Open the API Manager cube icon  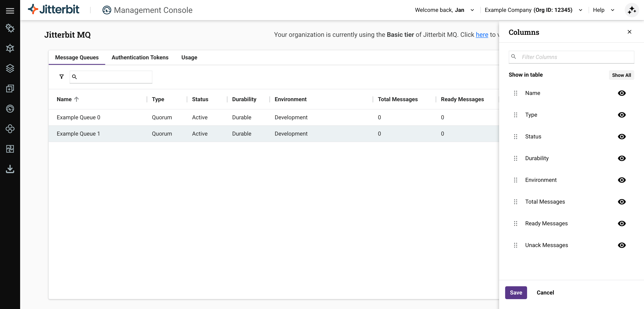point(10,48)
